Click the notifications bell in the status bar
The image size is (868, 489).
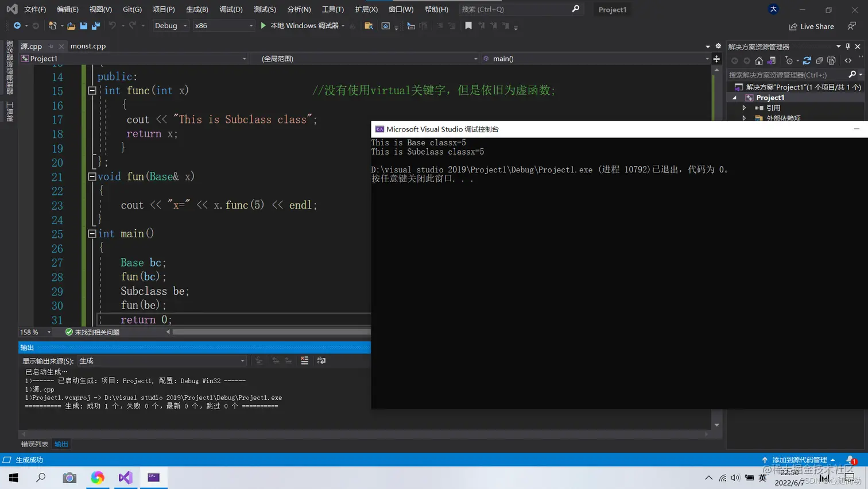click(850, 460)
